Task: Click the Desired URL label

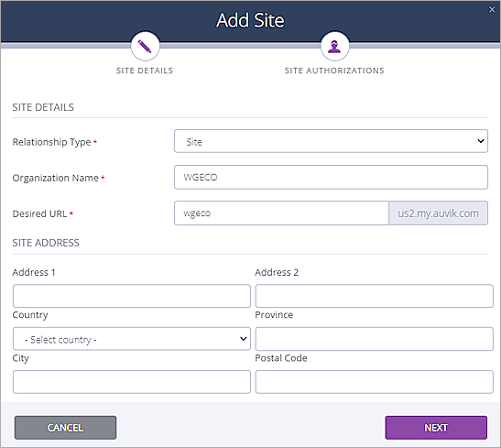Action: [39, 213]
